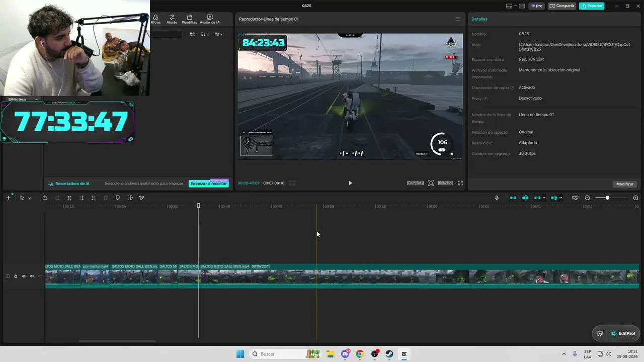Undo the last edit
644x362 pixels.
click(x=45, y=198)
